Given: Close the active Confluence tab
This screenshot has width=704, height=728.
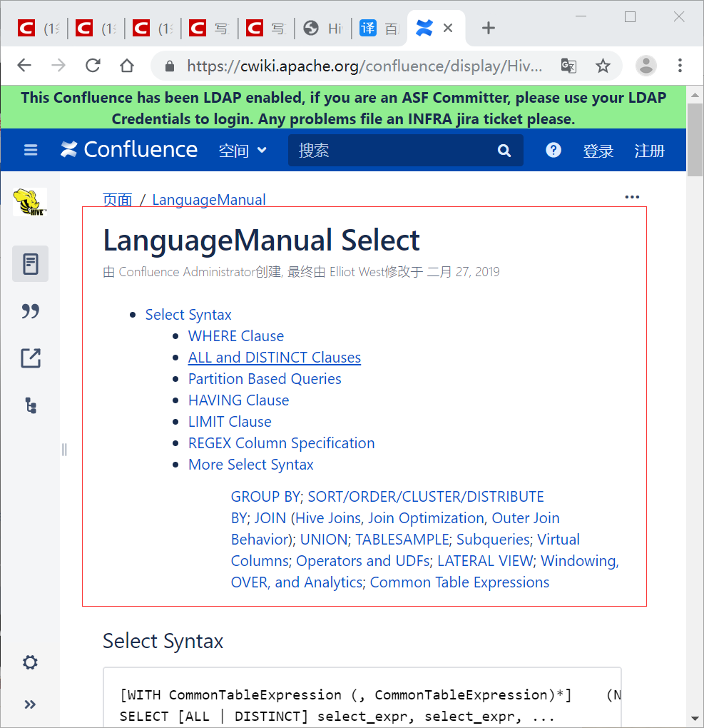Looking at the screenshot, I should [448, 29].
